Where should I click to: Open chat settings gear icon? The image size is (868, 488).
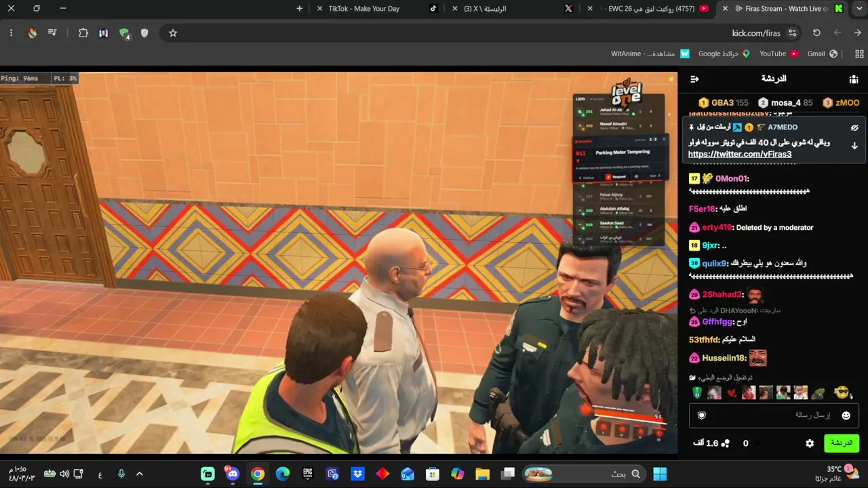click(x=810, y=443)
